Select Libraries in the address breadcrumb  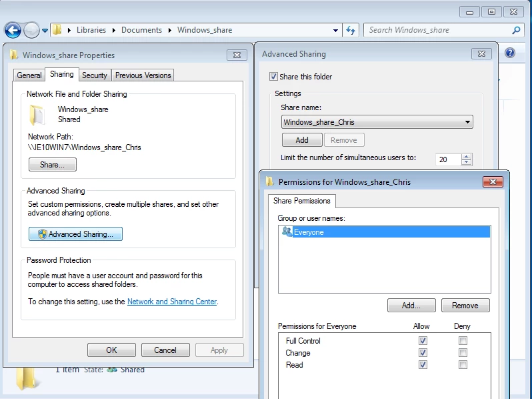pyautogui.click(x=91, y=30)
